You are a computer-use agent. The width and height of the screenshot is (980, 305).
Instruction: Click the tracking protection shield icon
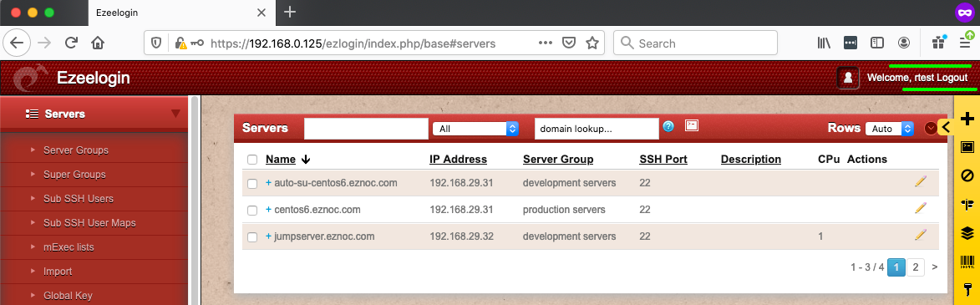coord(156,43)
